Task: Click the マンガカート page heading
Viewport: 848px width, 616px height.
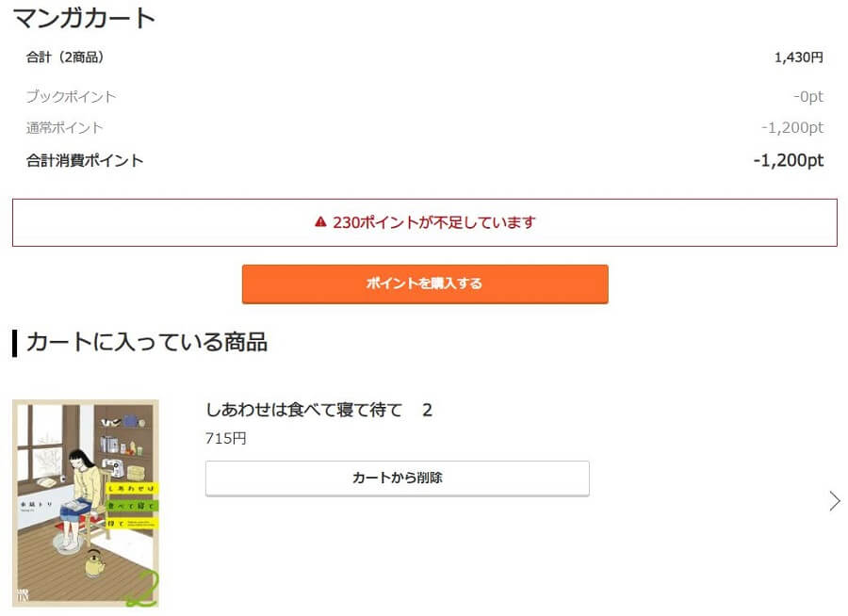Action: coord(85,18)
